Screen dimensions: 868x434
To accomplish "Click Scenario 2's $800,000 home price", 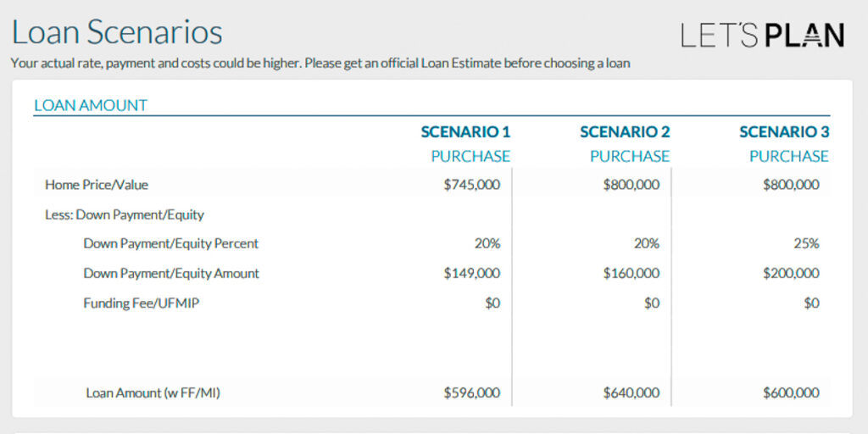I will click(632, 185).
